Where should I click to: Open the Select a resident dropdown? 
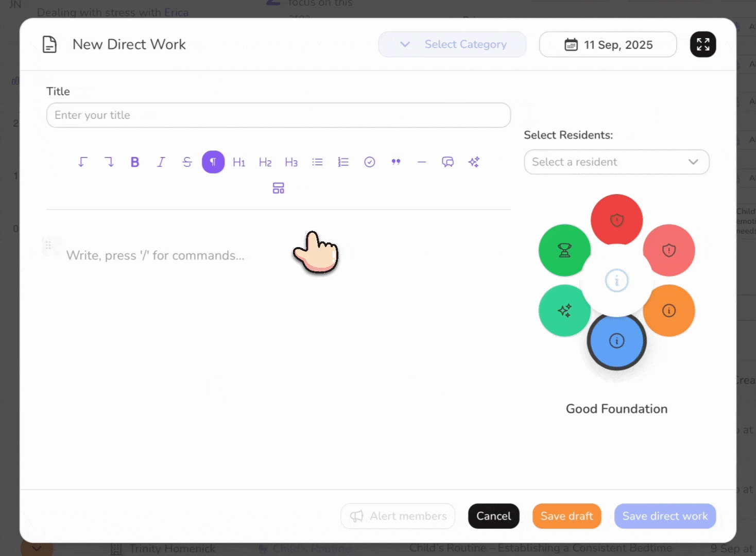pos(616,162)
